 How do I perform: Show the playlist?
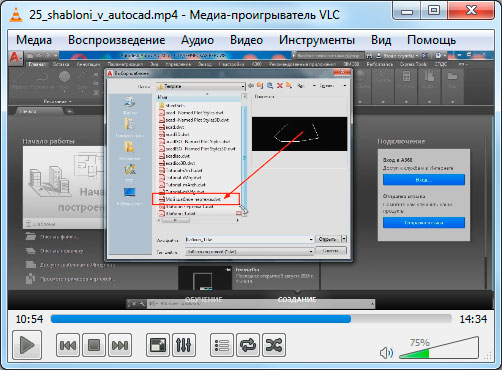222,345
